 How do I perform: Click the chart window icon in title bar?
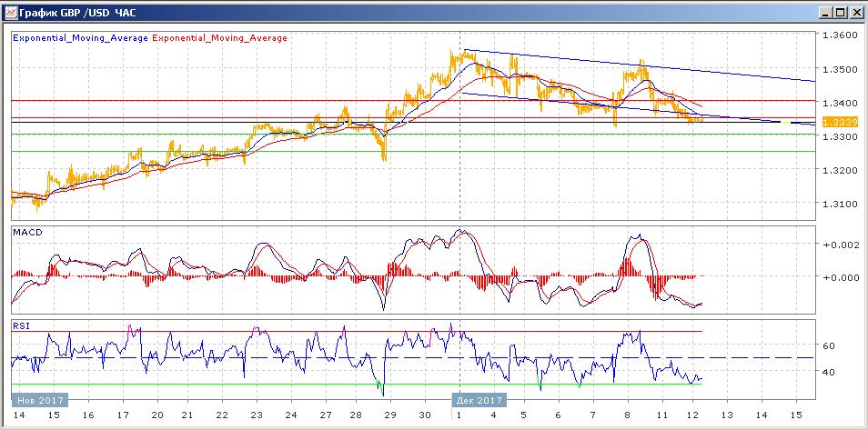pyautogui.click(x=10, y=12)
